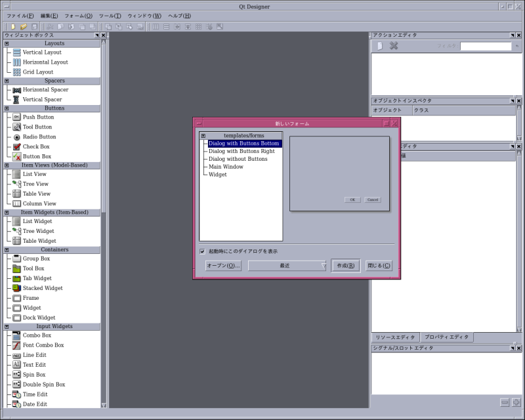The height and width of the screenshot is (420, 525).
Task: Float the ウィジェットボックス dock panel
Action: pyautogui.click(x=97, y=35)
